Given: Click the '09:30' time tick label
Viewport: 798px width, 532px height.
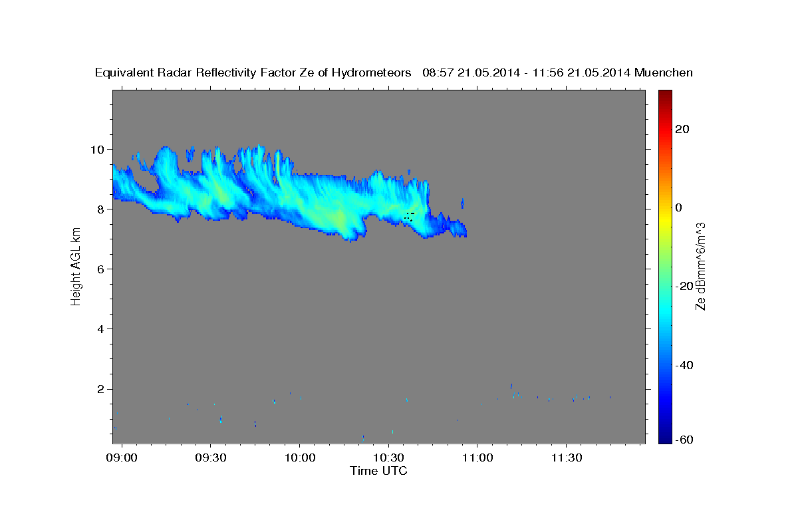Looking at the screenshot, I should click(x=210, y=458).
